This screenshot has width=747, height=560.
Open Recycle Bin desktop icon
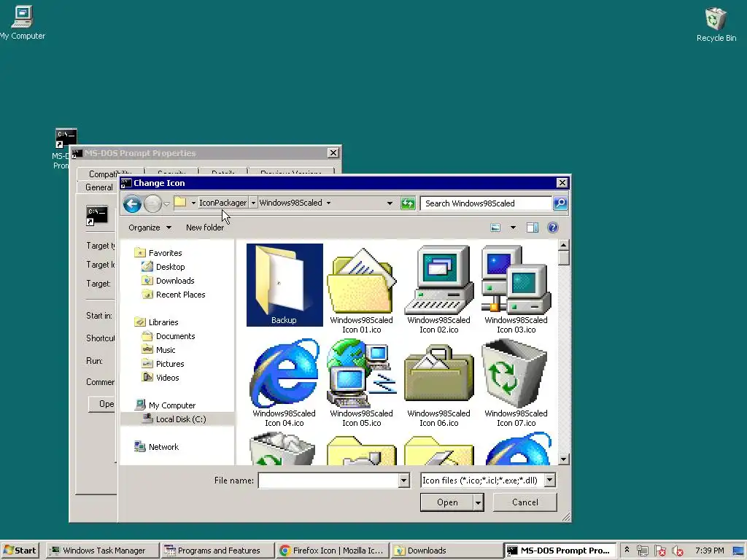[716, 24]
